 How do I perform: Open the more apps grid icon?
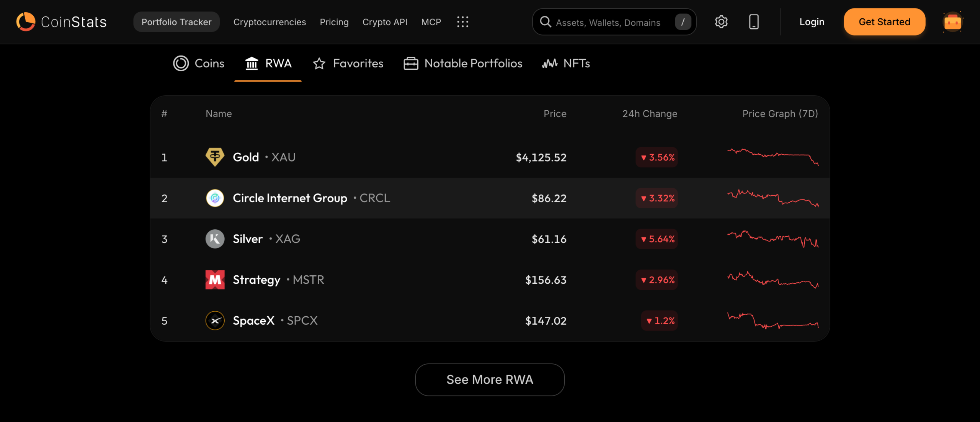pos(462,22)
